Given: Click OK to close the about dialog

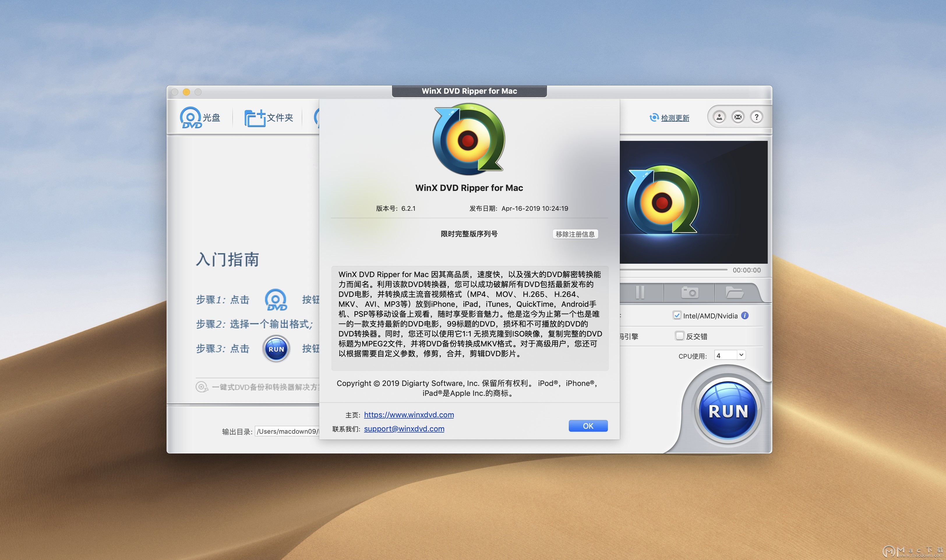Looking at the screenshot, I should coord(588,426).
